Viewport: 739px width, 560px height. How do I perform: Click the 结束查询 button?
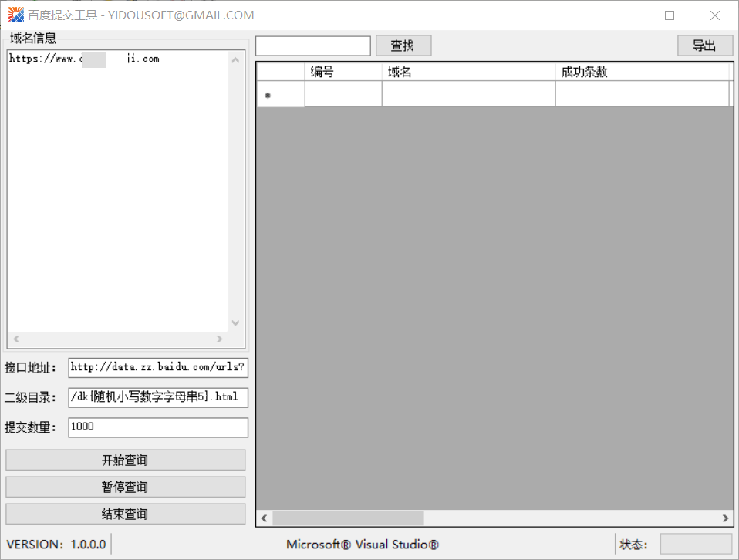coord(126,514)
